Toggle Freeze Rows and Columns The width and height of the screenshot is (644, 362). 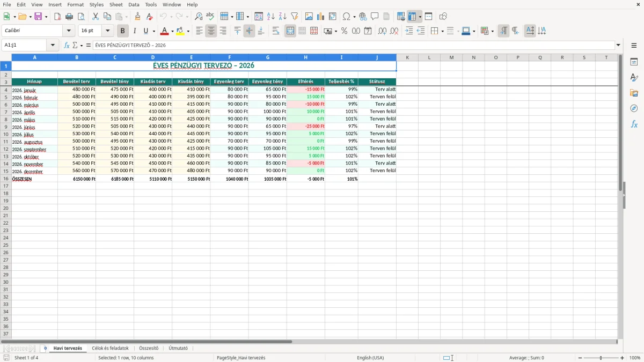tap(412, 17)
